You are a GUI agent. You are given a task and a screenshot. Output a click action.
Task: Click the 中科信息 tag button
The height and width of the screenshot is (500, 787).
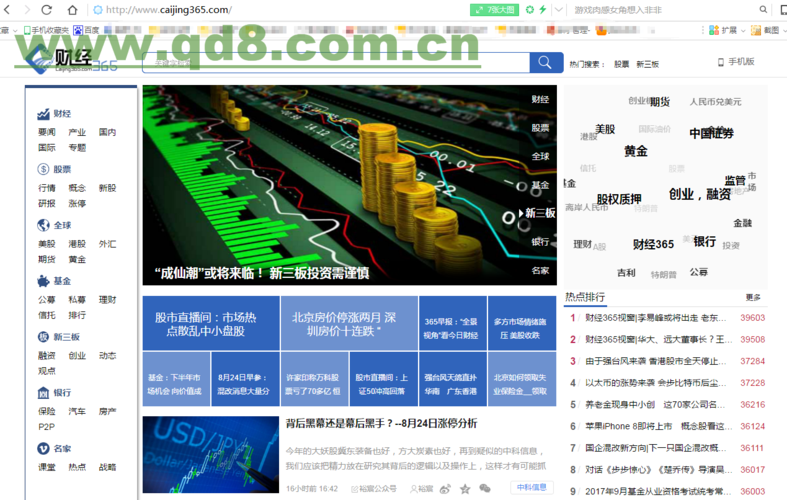[x=532, y=487]
